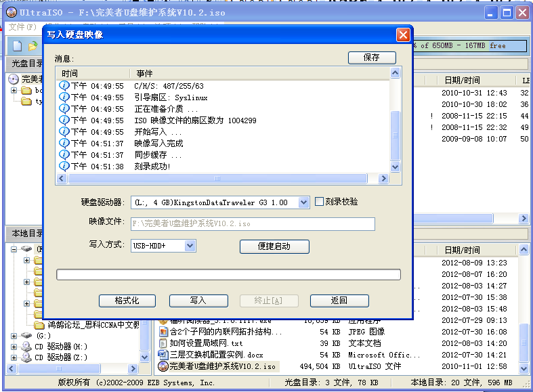Select the 2010-10-31 12:43 date entry
Viewport: 533px width, 392px height.
474,93
